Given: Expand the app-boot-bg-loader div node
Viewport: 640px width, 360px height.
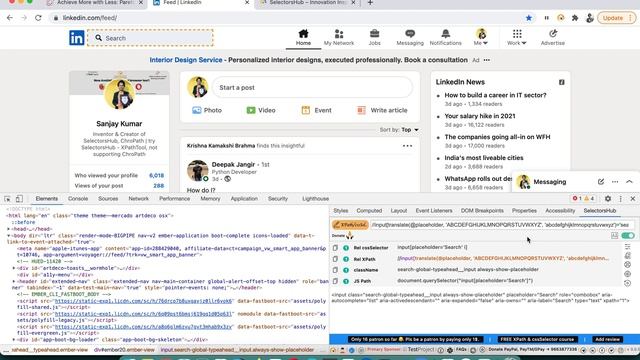Looking at the screenshot, I should pyautogui.click(x=13, y=340).
